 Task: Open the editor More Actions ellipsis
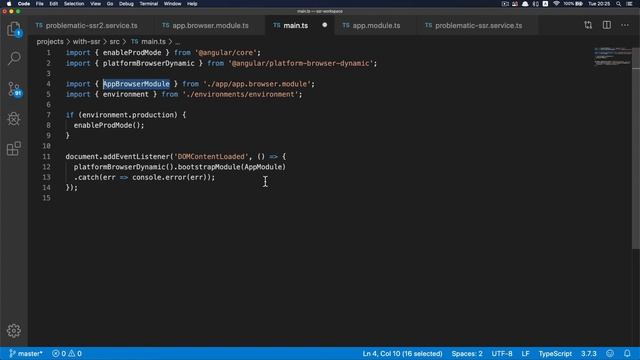[x=625, y=25]
